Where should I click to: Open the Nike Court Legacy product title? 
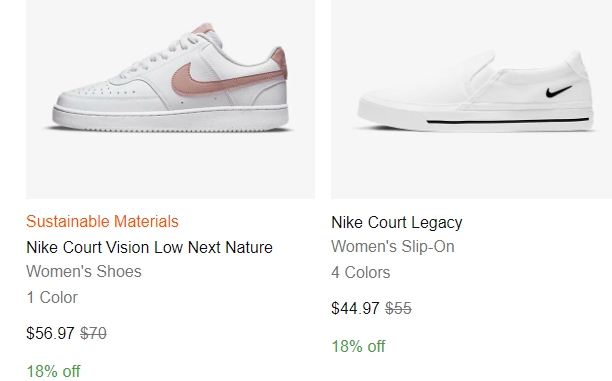[397, 223]
